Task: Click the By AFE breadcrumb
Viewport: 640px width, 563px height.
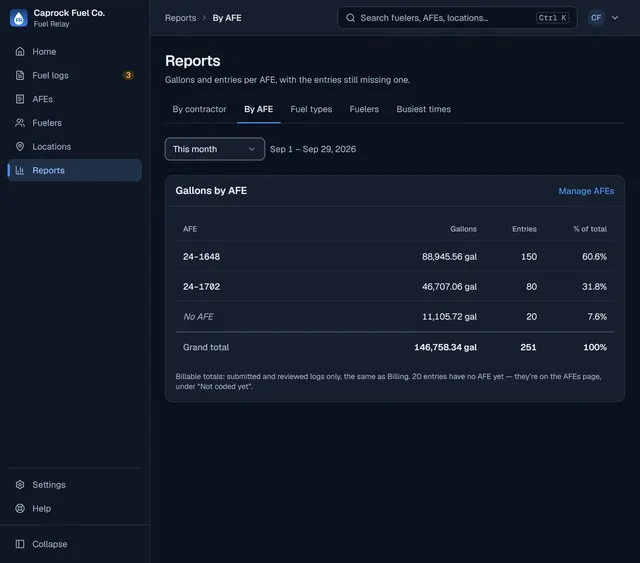Action: coord(227,18)
